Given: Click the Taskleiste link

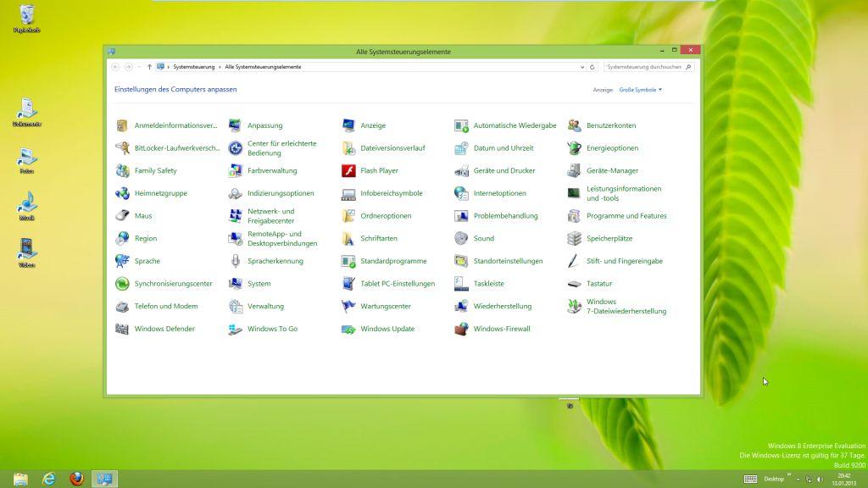Looking at the screenshot, I should [489, 284].
